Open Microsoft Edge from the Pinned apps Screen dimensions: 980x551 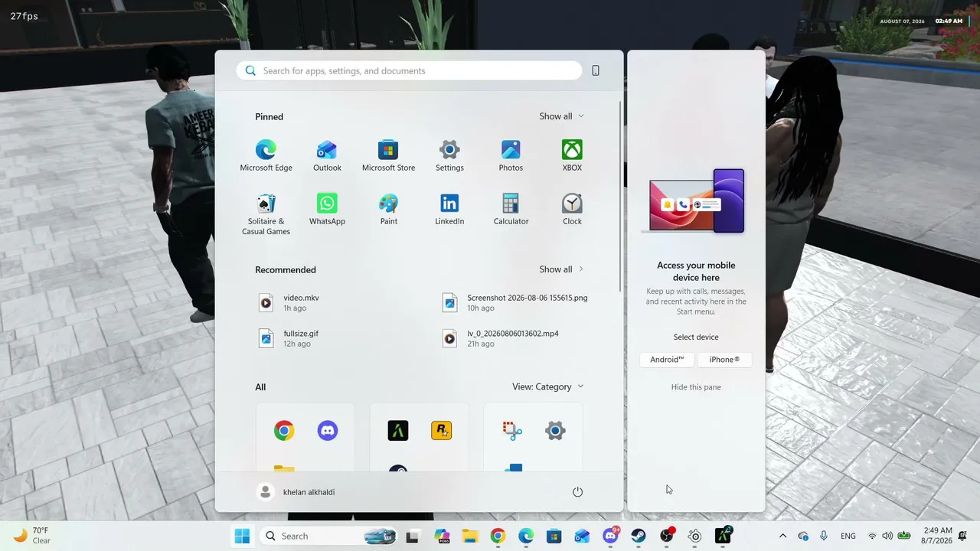pyautogui.click(x=266, y=155)
